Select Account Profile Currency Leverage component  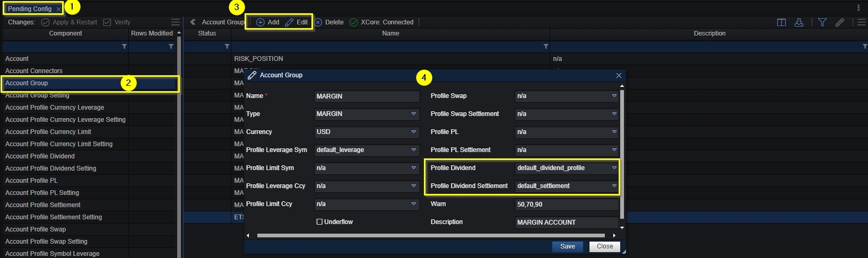89,108
